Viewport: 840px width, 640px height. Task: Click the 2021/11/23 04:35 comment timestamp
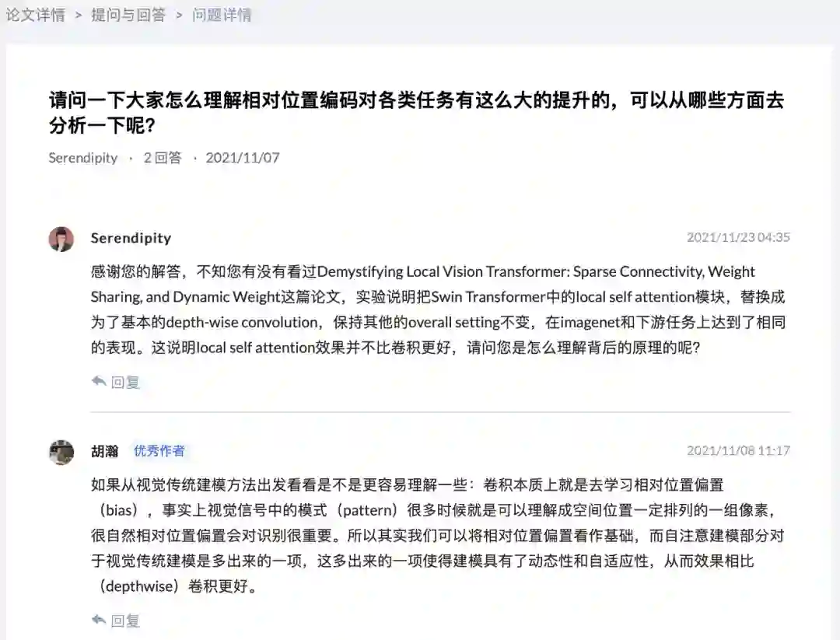point(738,237)
